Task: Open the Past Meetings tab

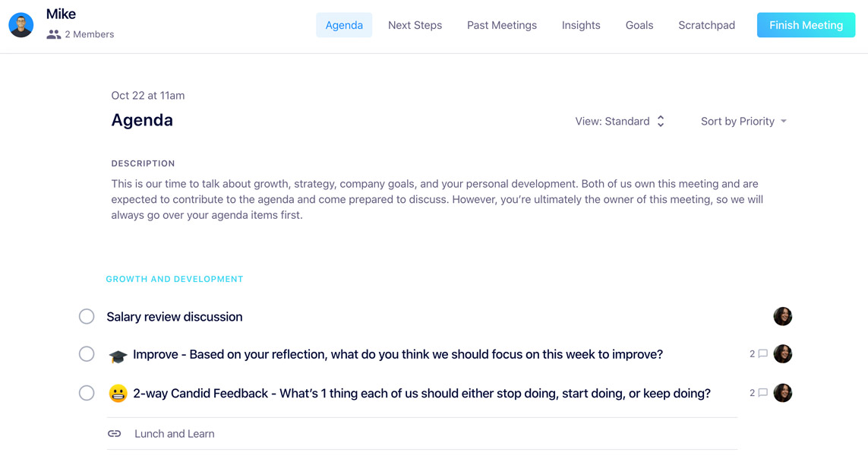Action: (x=501, y=25)
